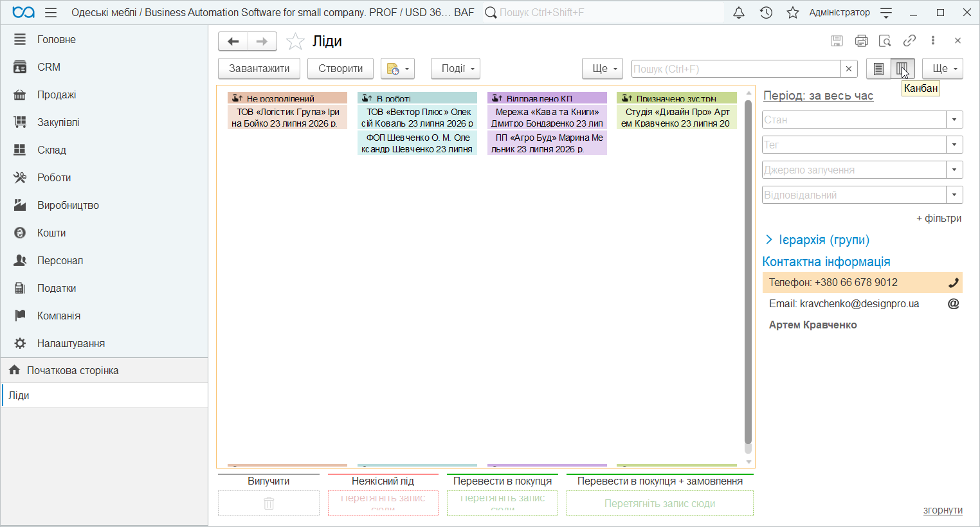Image resolution: width=980 pixels, height=527 pixels.
Task: Switch to list view mode
Action: point(878,69)
